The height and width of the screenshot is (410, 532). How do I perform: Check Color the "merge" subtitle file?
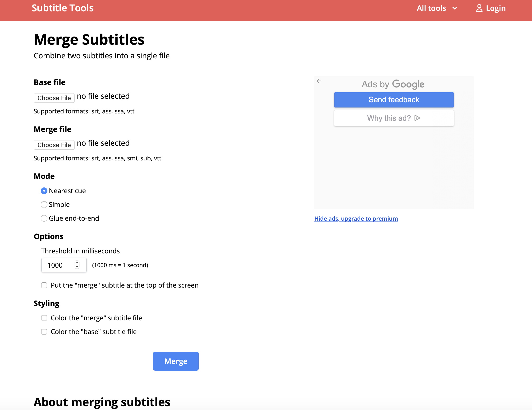[x=44, y=318]
